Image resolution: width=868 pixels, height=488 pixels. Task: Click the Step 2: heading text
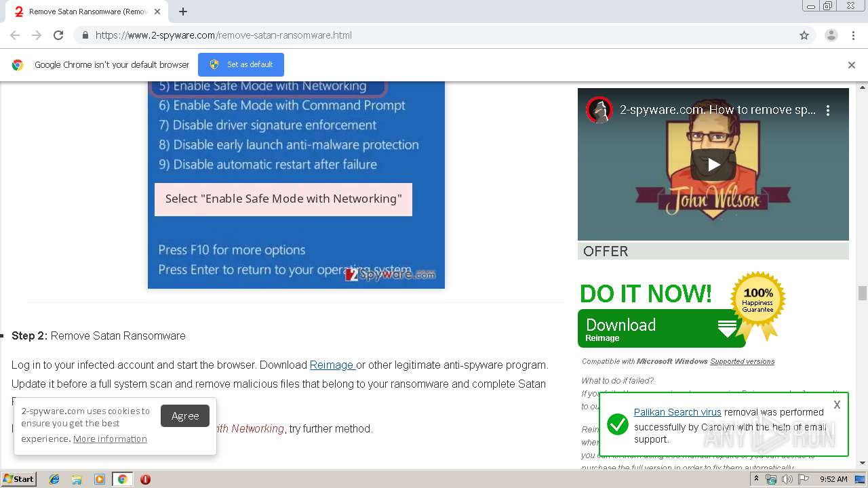[29, 335]
